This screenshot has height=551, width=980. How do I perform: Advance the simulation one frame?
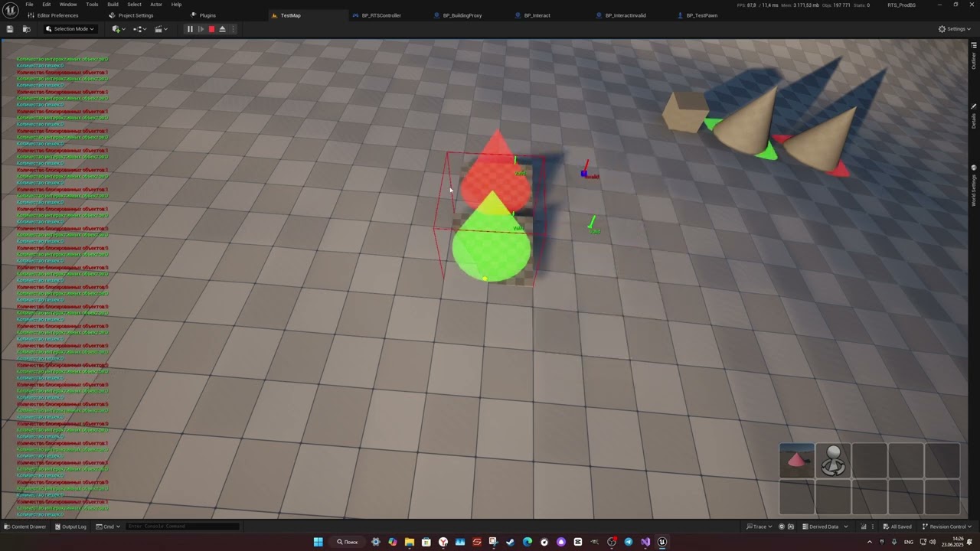click(x=201, y=29)
